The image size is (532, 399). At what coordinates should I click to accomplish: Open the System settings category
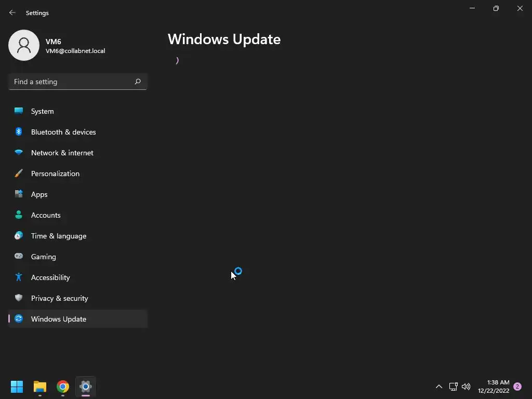click(x=78, y=111)
